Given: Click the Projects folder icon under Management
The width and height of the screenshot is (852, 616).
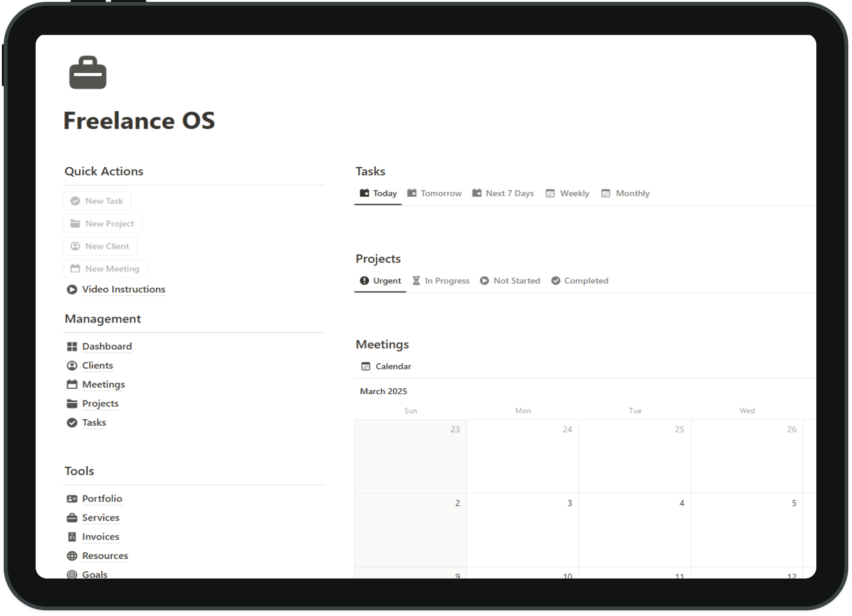Looking at the screenshot, I should click(x=72, y=404).
